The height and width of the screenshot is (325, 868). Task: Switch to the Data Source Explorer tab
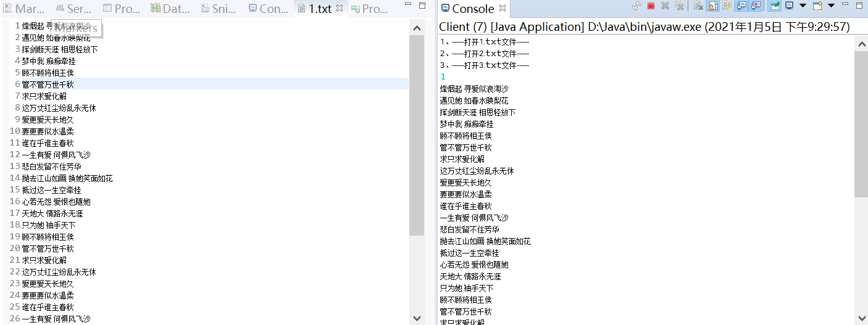click(x=170, y=9)
